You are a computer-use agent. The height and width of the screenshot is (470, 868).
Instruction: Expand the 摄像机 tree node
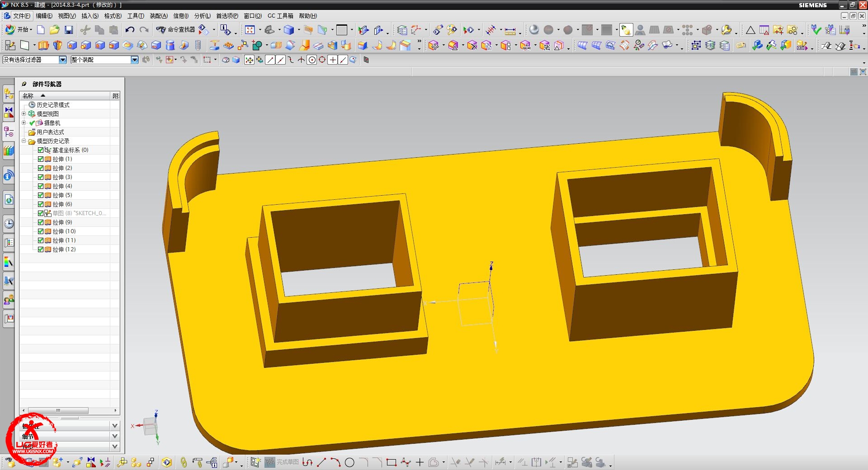click(24, 123)
